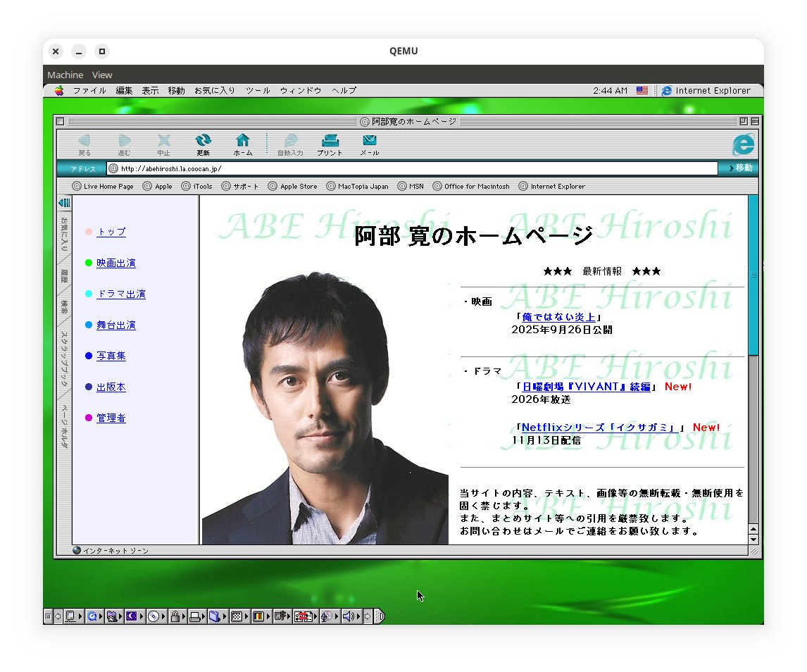Click the Home (ホーム) toolbar icon
807x672 pixels.
242,144
